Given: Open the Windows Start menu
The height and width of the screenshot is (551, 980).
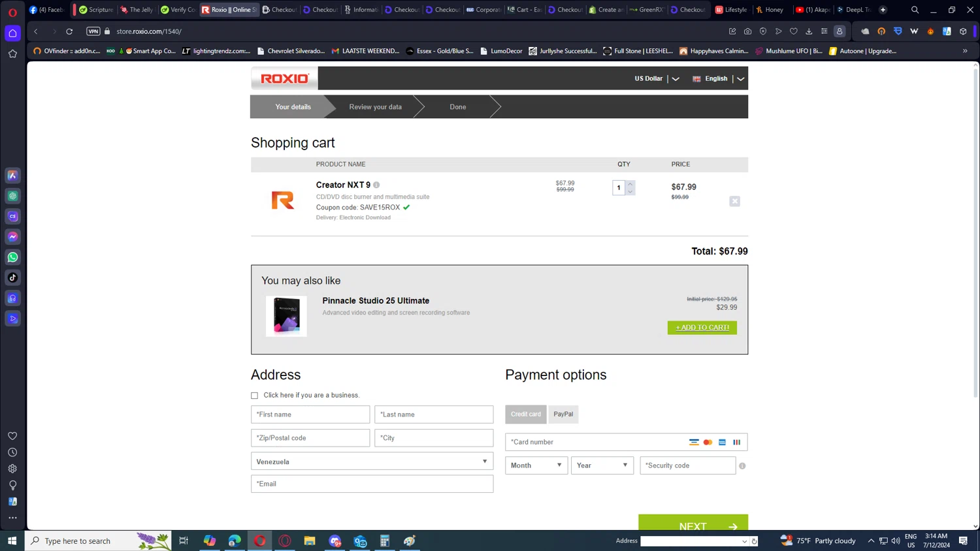Looking at the screenshot, I should tap(12, 541).
